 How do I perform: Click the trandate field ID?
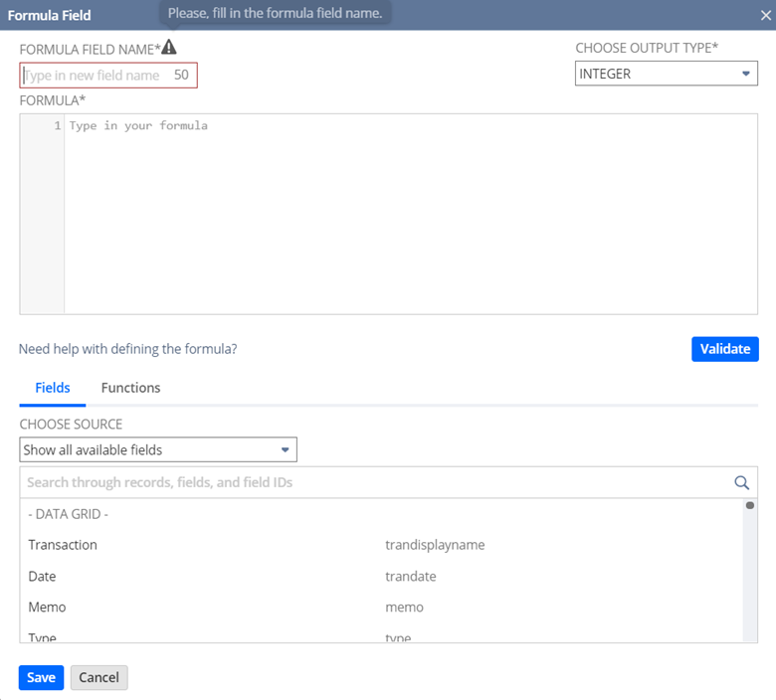coord(411,577)
